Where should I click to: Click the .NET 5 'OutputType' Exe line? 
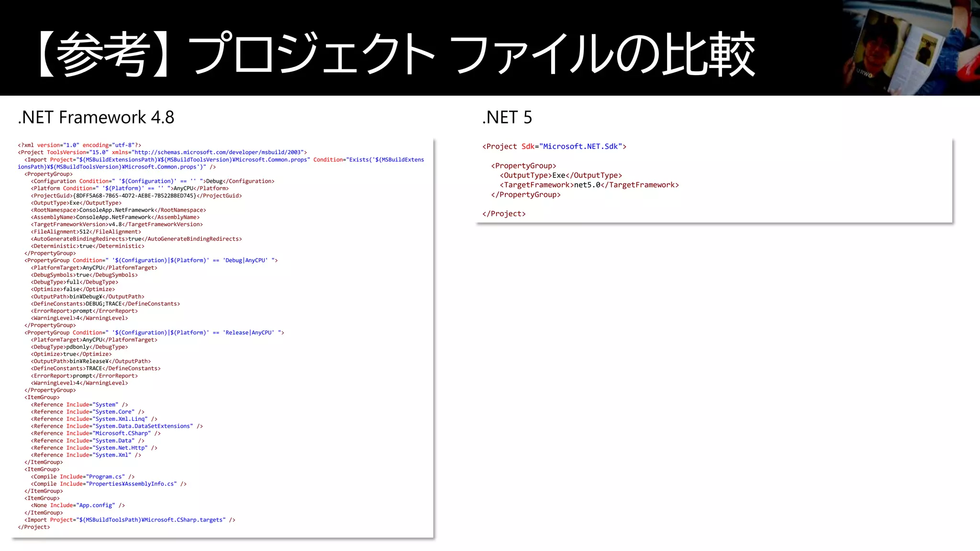tap(561, 176)
